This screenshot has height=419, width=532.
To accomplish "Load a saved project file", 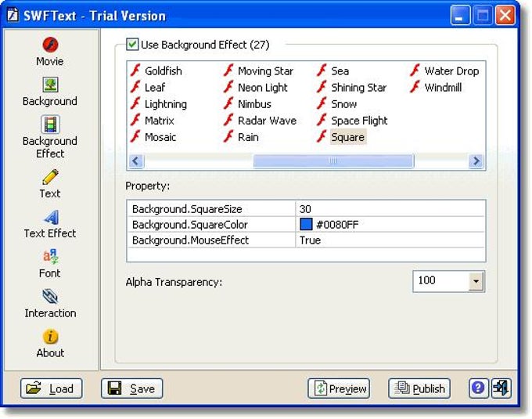I will 51,388.
